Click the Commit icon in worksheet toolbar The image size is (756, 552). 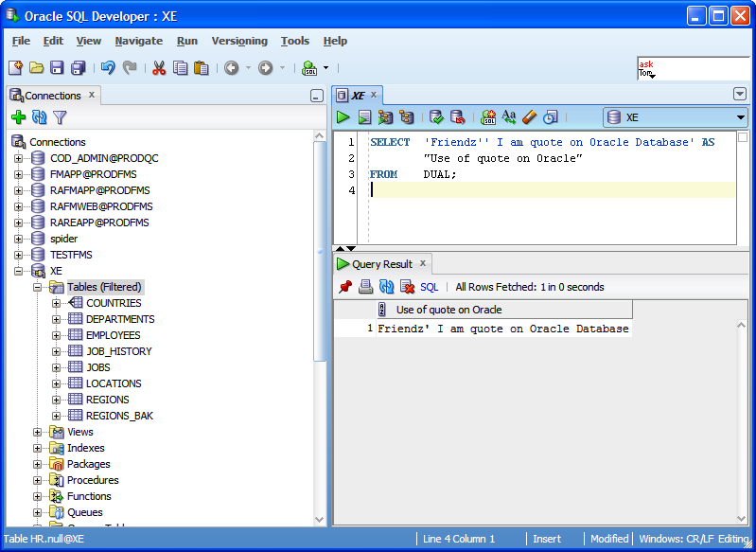click(436, 117)
